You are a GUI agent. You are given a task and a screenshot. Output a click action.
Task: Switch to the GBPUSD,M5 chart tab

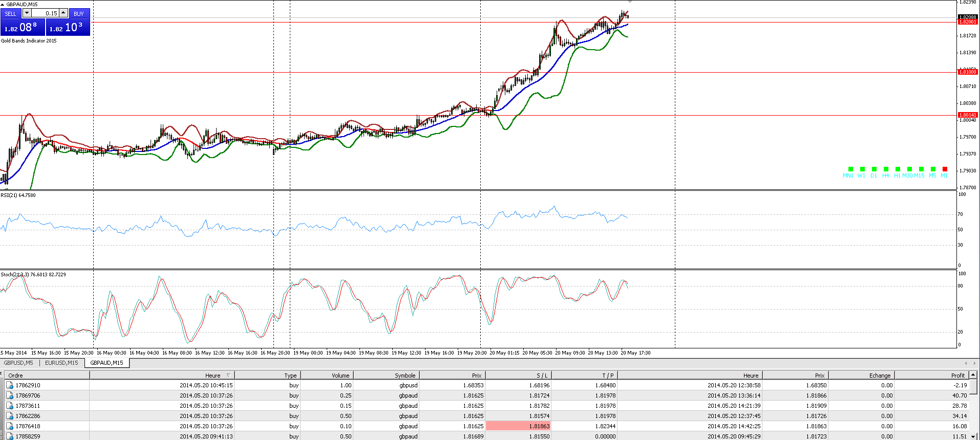[18, 363]
